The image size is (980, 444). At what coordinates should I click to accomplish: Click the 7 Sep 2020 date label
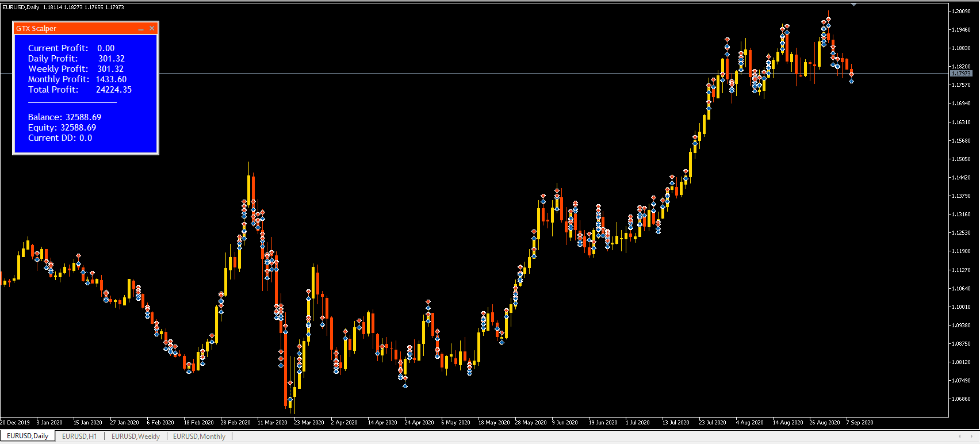[860, 423]
